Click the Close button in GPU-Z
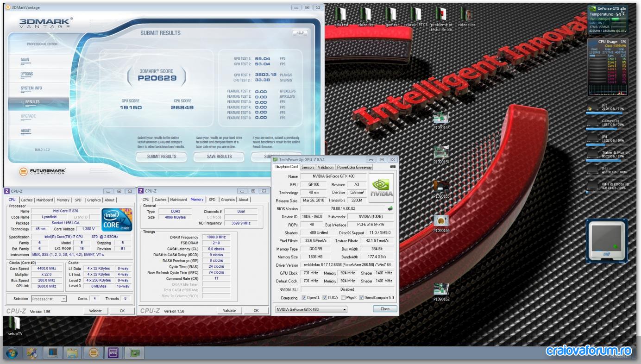This screenshot has width=641, height=364. [x=385, y=309]
